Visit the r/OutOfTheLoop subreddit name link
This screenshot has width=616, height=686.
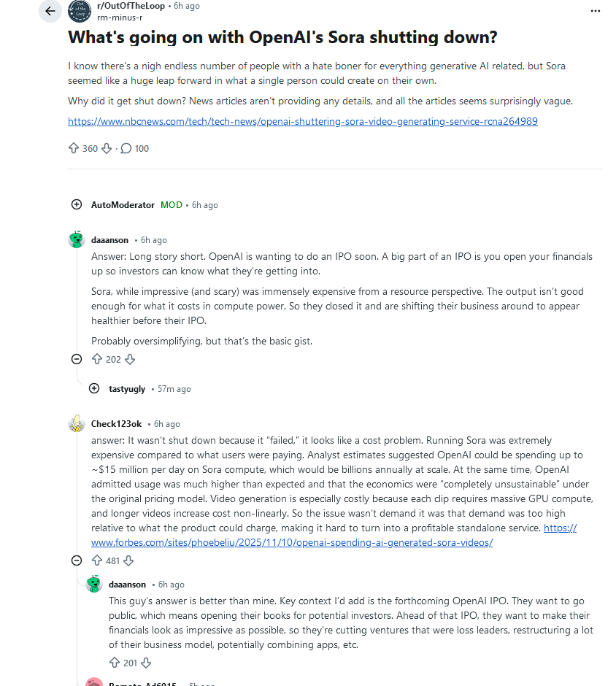point(131,6)
